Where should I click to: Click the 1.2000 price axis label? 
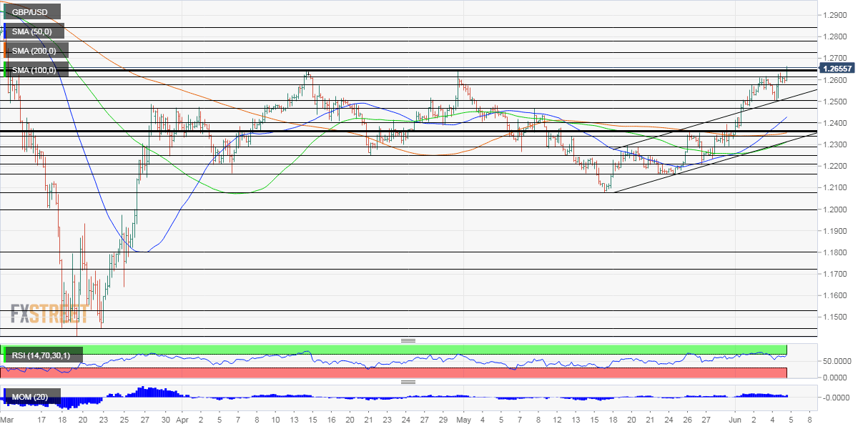point(836,209)
